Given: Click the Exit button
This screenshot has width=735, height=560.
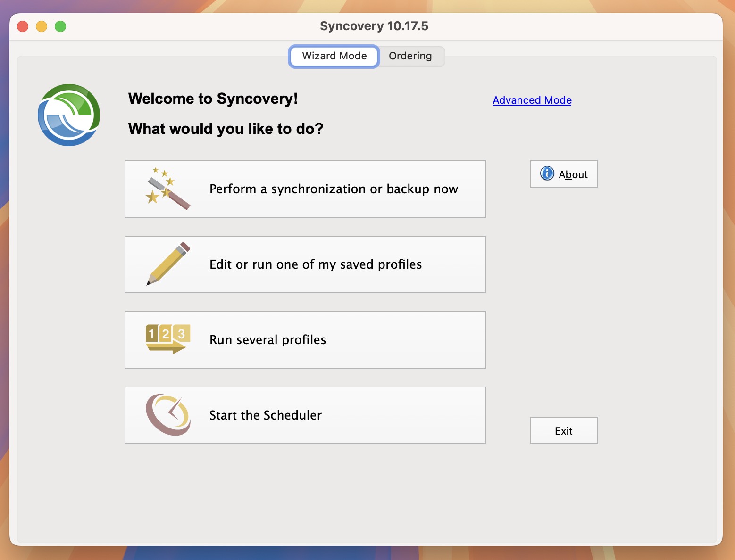Looking at the screenshot, I should tap(564, 430).
